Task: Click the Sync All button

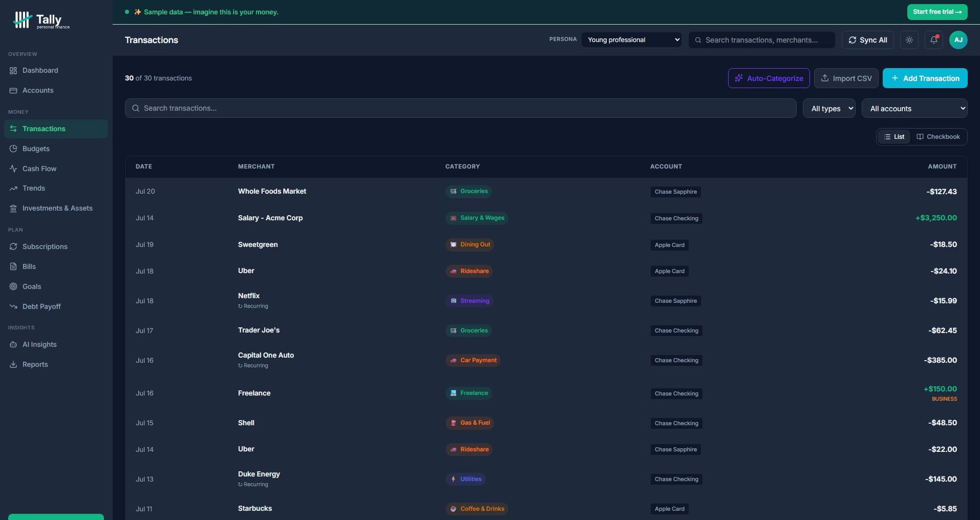Action: point(867,40)
